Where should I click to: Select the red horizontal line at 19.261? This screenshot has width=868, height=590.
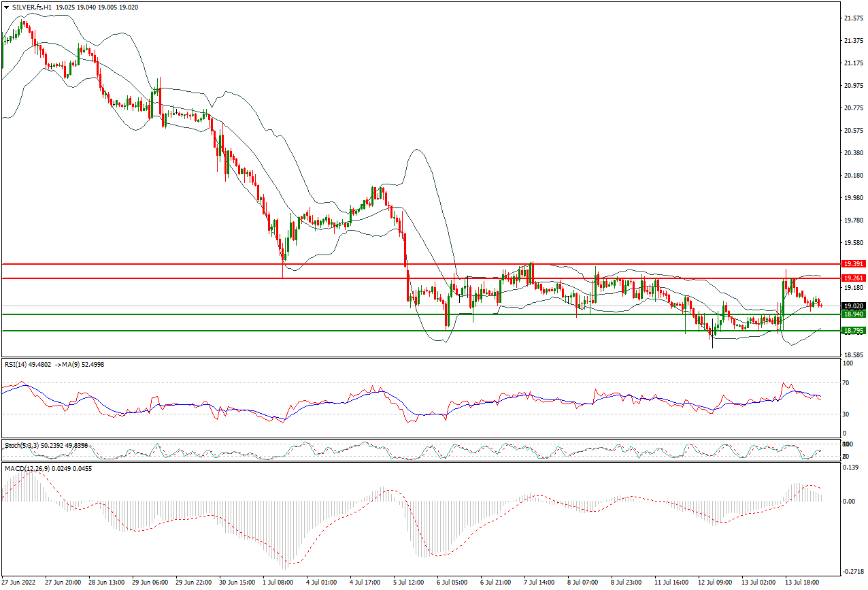point(420,278)
